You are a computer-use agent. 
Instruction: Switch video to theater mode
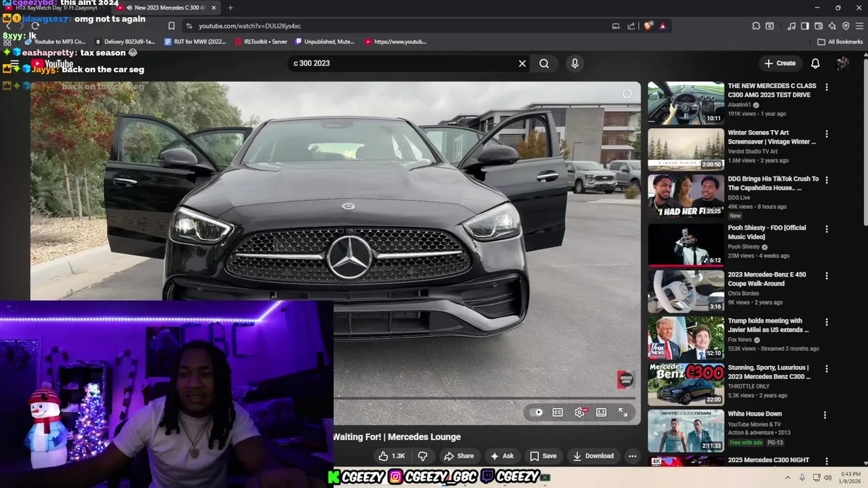coord(601,412)
